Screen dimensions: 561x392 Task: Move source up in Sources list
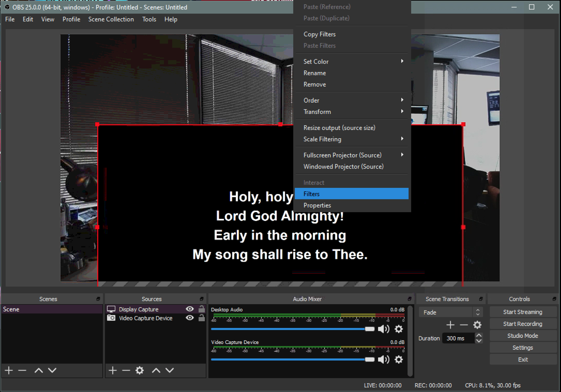(x=156, y=370)
